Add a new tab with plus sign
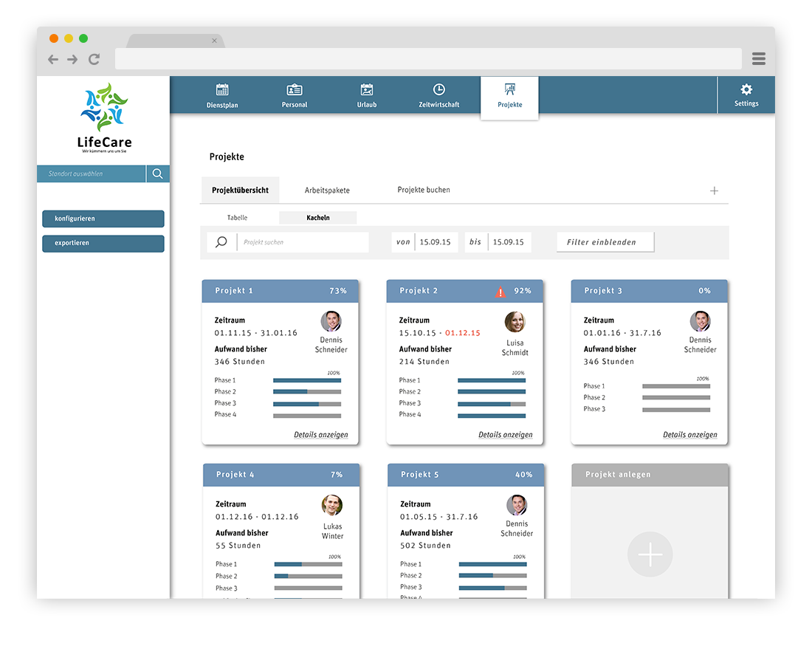Viewport: 812px width, 663px height. pos(714,190)
